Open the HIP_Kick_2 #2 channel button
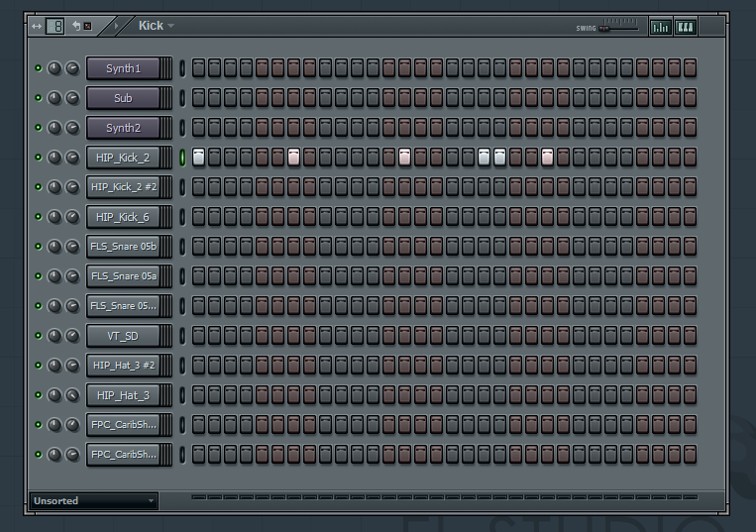 pyautogui.click(x=124, y=187)
